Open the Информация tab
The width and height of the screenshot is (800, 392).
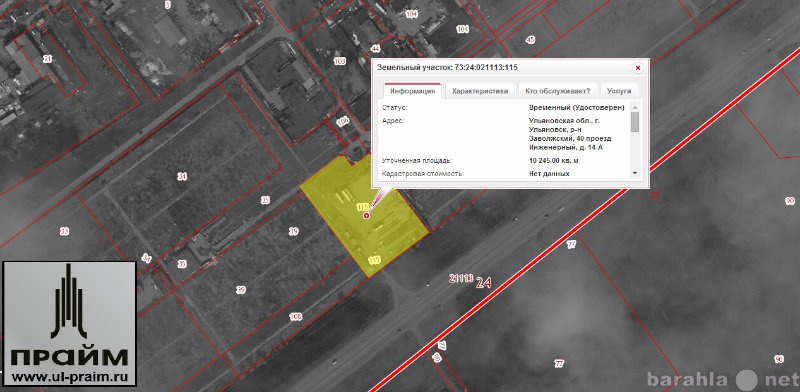pos(412,91)
